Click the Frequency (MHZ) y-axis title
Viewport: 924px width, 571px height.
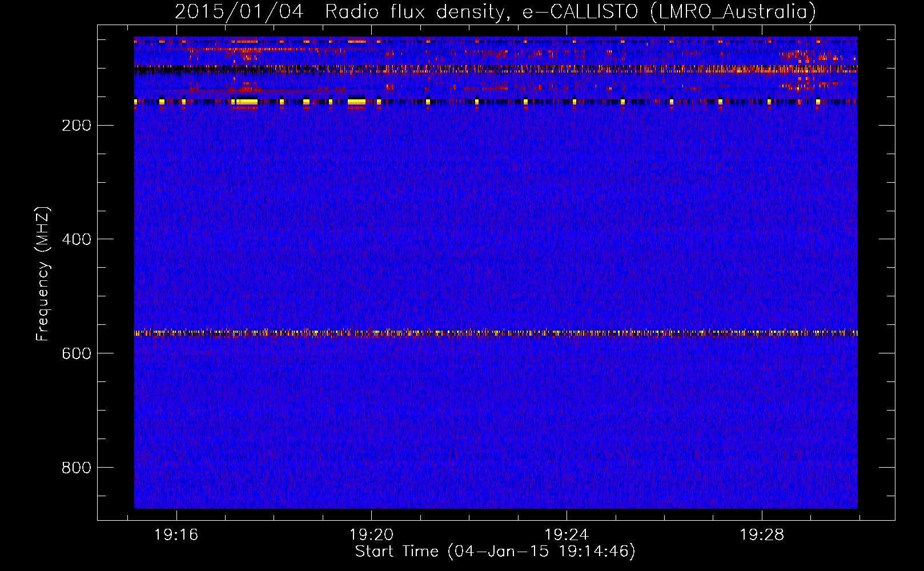coord(43,274)
